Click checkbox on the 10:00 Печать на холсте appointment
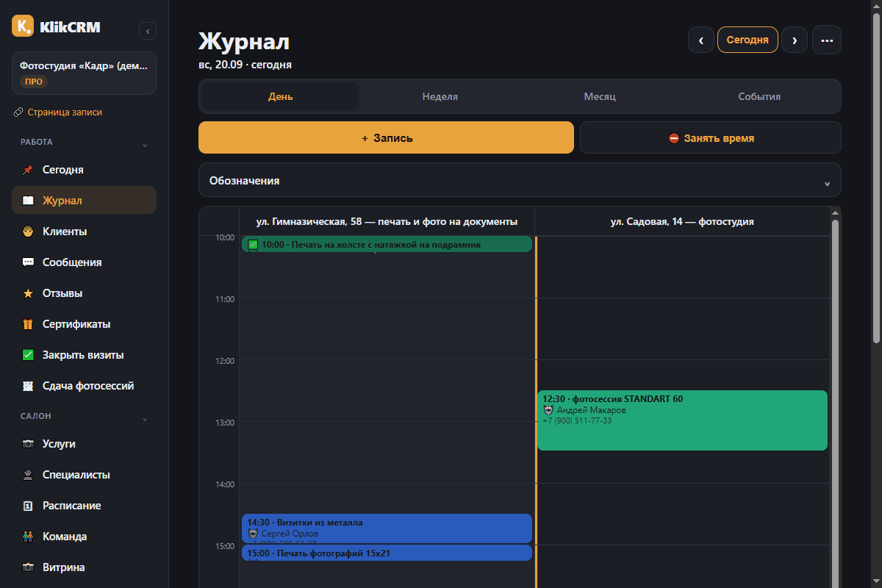This screenshot has width=882, height=588. click(x=253, y=245)
